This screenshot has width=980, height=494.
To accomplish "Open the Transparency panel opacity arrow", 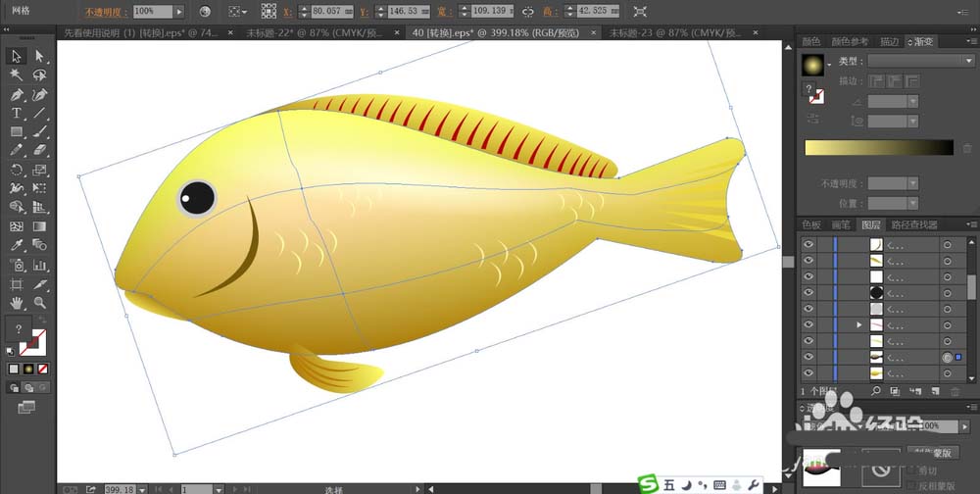I will point(965,425).
